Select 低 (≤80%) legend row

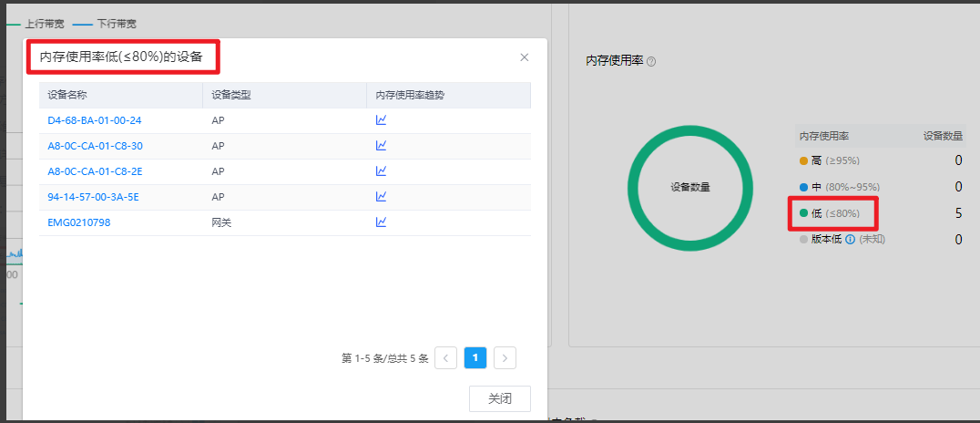(833, 213)
